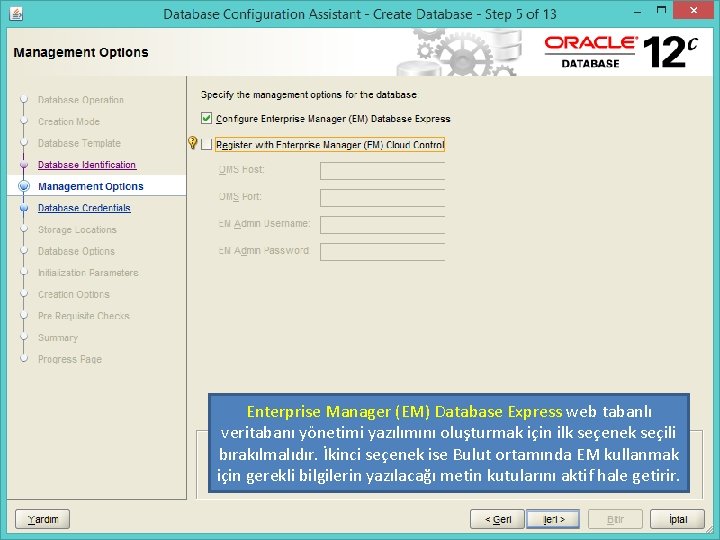Uncheck Configure Enterprise Manager Database Express
This screenshot has height=540, width=720.
click(x=206, y=118)
